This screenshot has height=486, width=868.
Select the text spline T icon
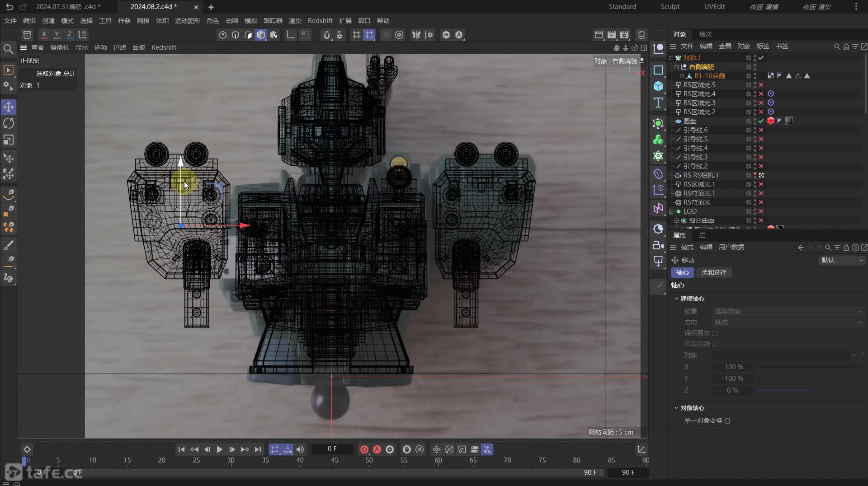658,103
